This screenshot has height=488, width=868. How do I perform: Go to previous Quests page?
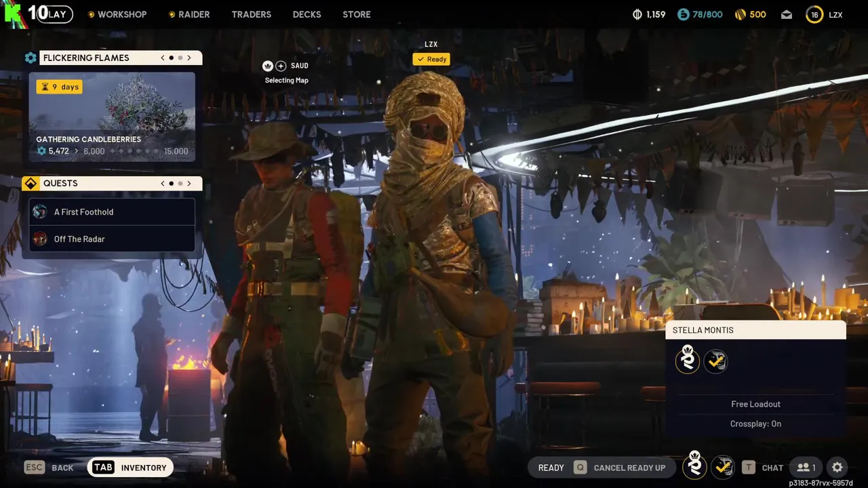pyautogui.click(x=163, y=184)
